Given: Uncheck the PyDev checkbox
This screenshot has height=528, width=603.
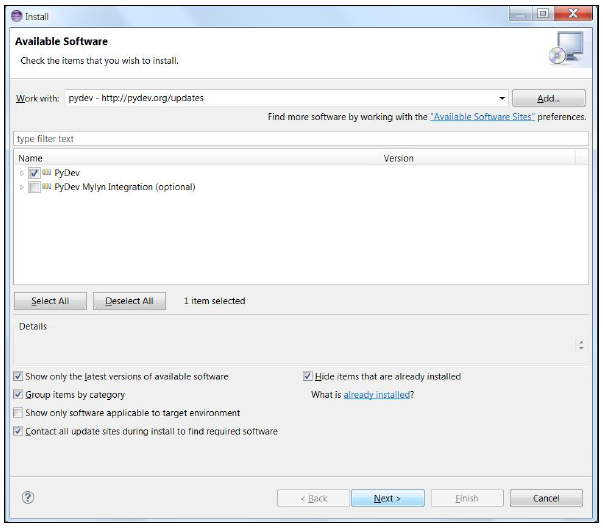Looking at the screenshot, I should 34,173.
